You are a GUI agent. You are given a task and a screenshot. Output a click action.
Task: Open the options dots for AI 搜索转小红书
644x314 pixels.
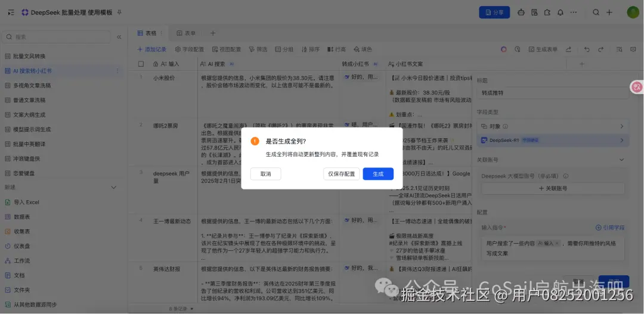click(x=117, y=70)
